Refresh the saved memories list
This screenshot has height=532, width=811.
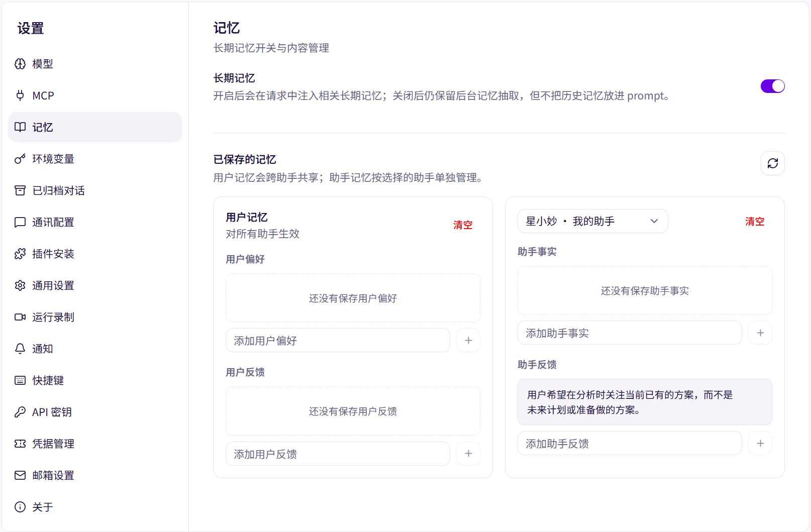[772, 163]
